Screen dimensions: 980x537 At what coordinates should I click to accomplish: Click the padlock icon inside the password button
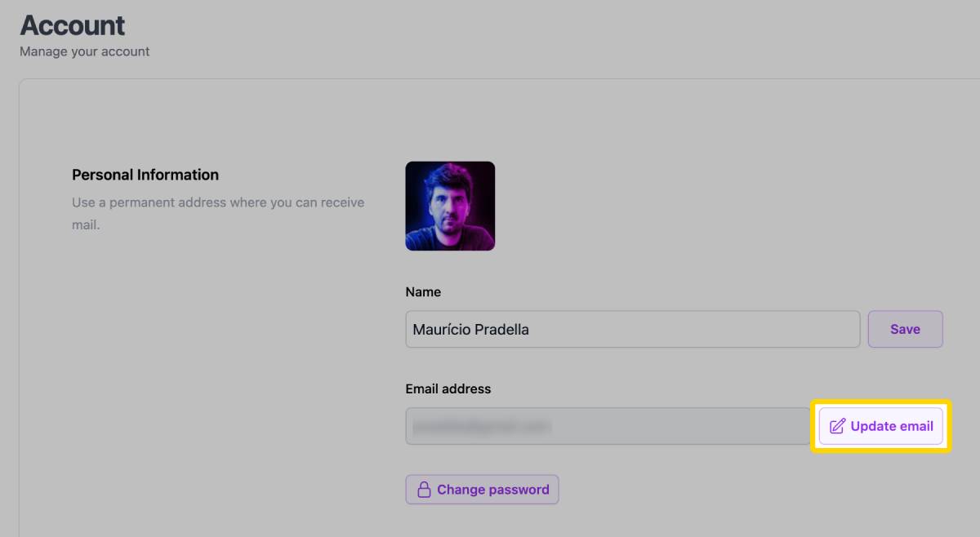pyautogui.click(x=424, y=489)
